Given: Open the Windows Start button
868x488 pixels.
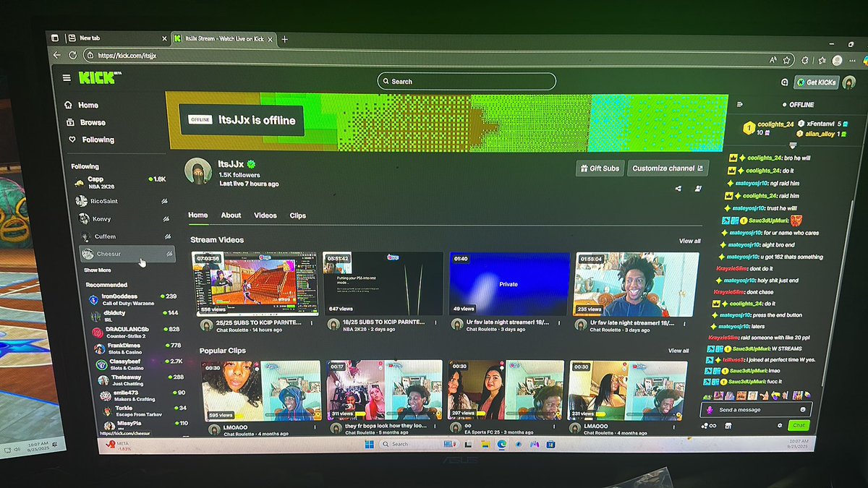Looking at the screenshot, I should [x=371, y=444].
